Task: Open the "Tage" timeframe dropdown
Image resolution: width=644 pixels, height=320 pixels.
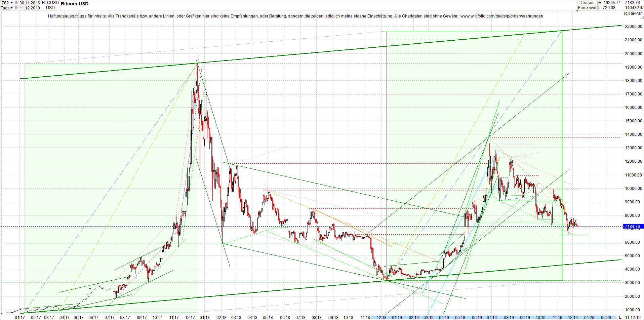Action: (6, 8)
